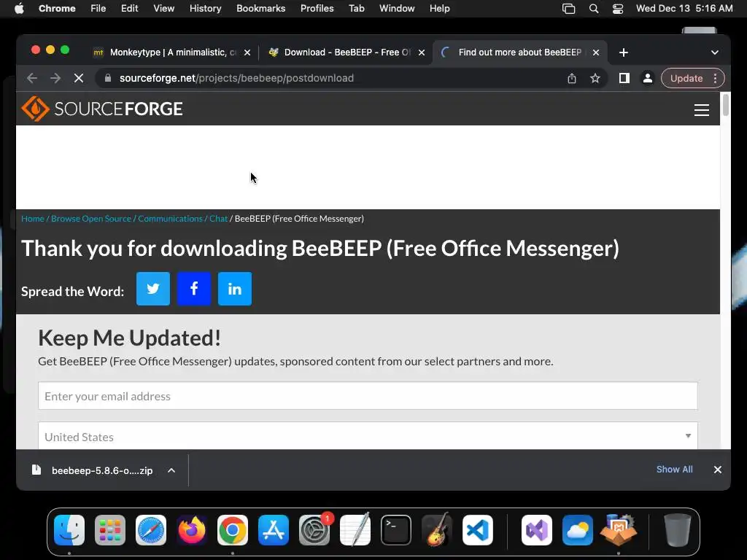View site lock information

pyautogui.click(x=108, y=78)
